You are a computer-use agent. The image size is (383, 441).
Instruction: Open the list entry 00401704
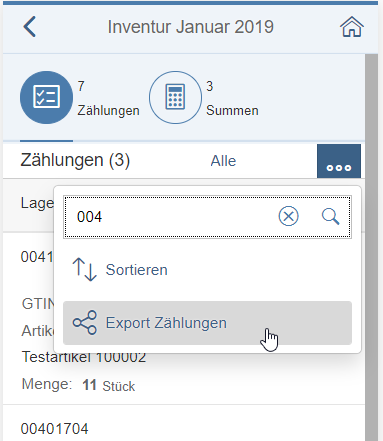click(54, 429)
